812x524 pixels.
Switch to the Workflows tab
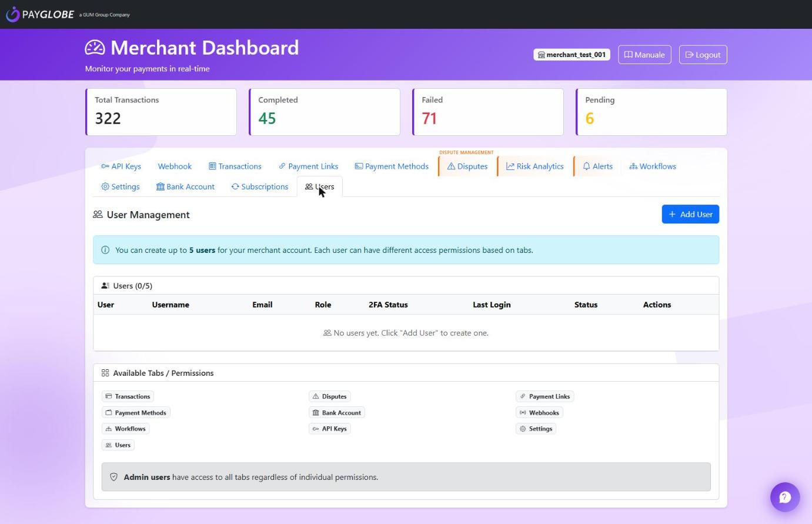click(x=653, y=166)
